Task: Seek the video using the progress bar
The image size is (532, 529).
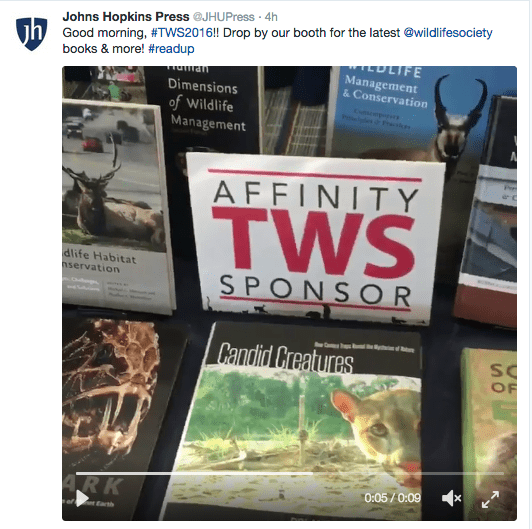Action: (290, 473)
